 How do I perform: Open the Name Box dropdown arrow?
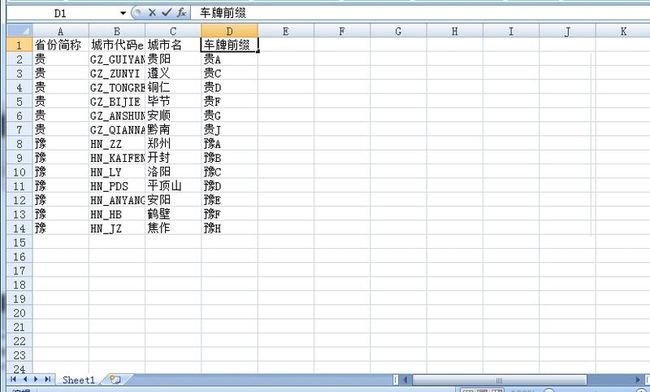tap(123, 13)
